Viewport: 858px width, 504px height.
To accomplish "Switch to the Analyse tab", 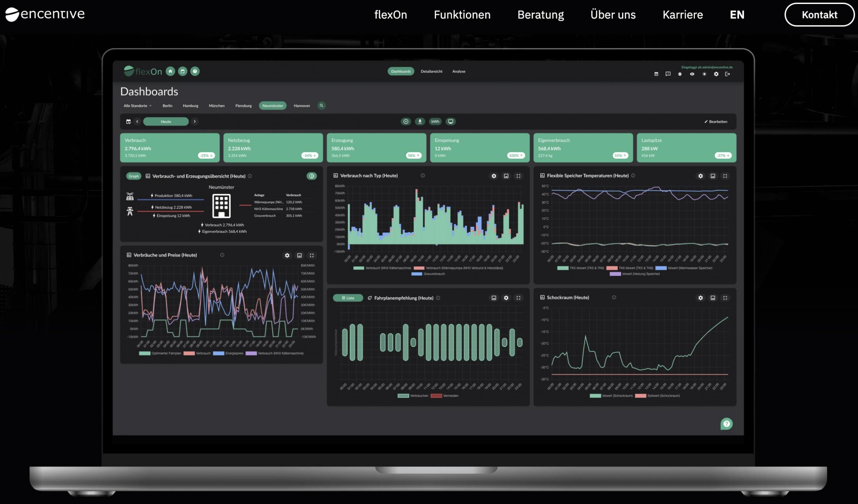I will (458, 71).
